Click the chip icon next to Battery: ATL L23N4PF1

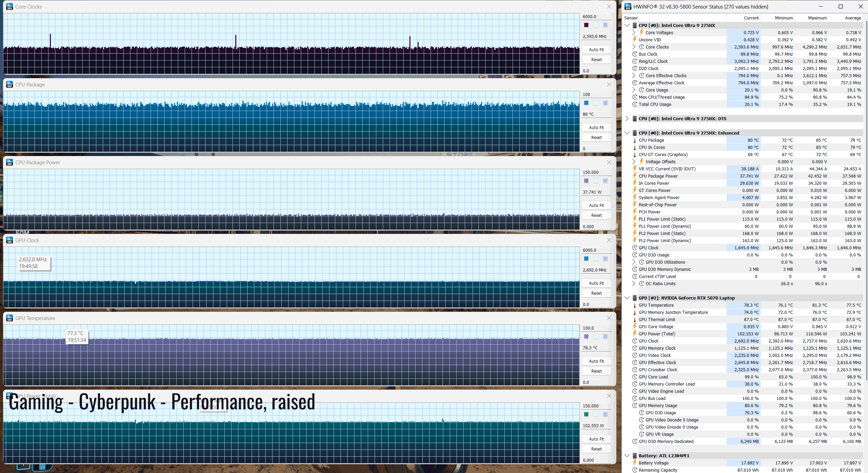coord(635,456)
